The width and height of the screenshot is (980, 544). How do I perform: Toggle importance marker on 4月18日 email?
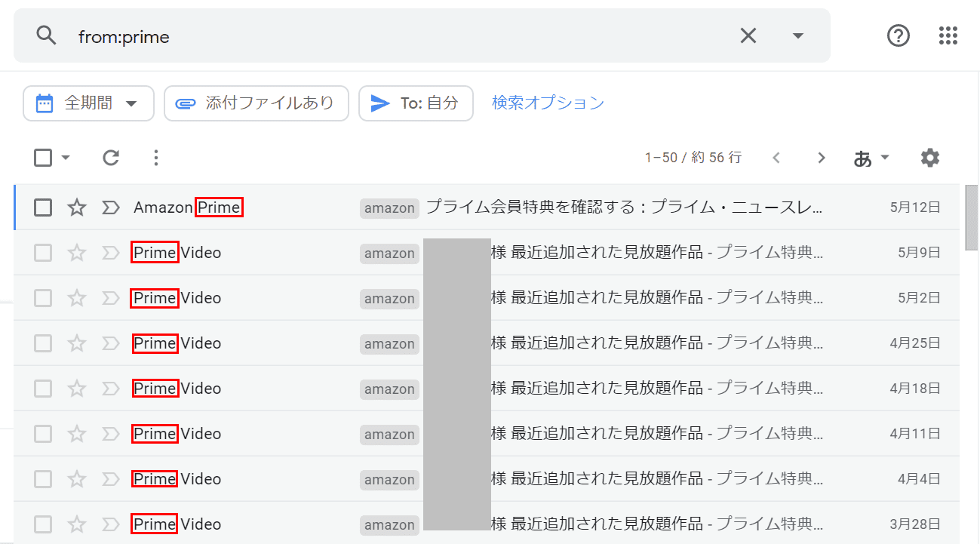pos(111,389)
